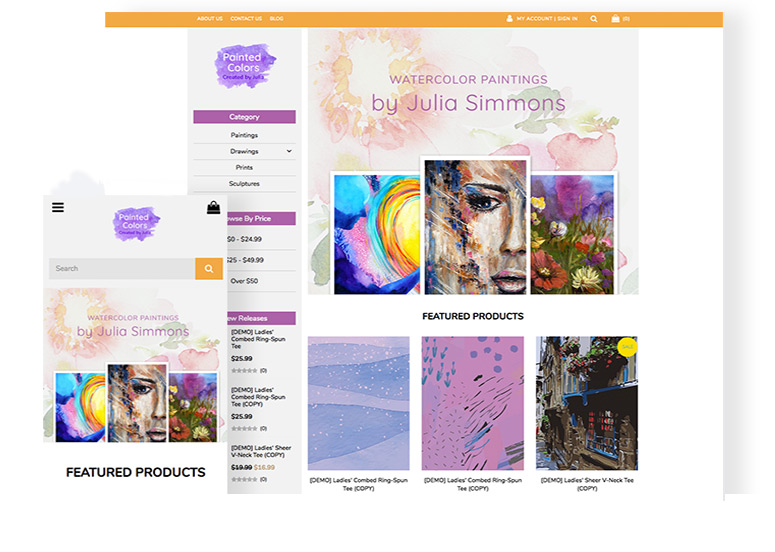Open Ladies' Sheer V-Neck Tee (COPY) featured title

587,484
